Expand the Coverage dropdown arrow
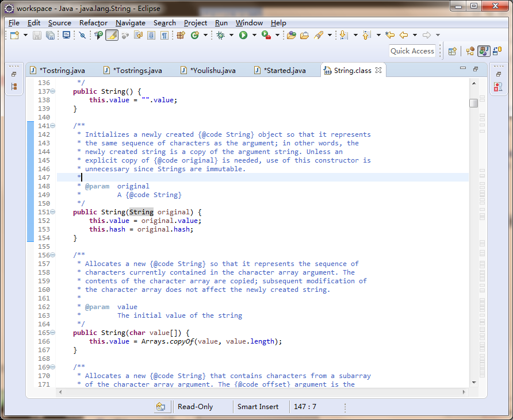 coord(277,35)
